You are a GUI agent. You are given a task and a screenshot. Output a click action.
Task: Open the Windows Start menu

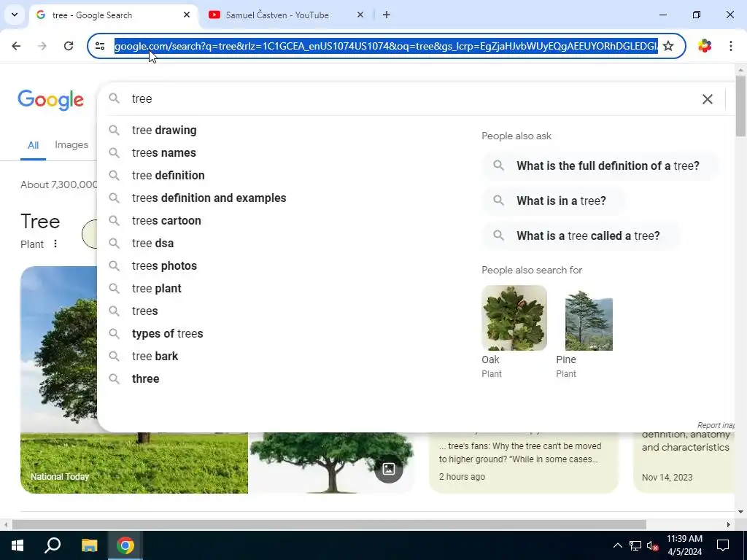click(x=18, y=545)
